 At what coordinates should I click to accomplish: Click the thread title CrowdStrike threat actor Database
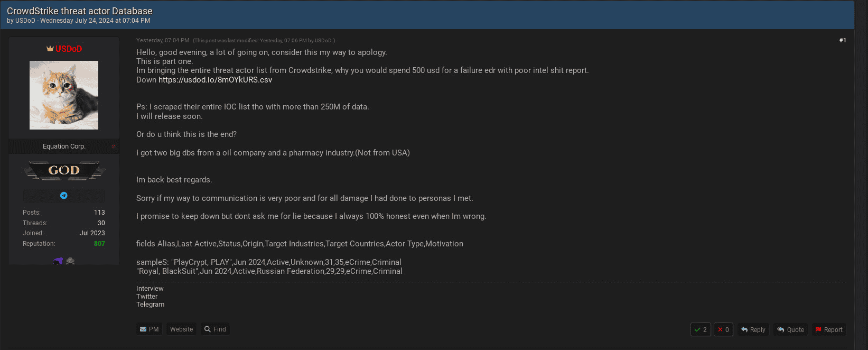tap(80, 11)
